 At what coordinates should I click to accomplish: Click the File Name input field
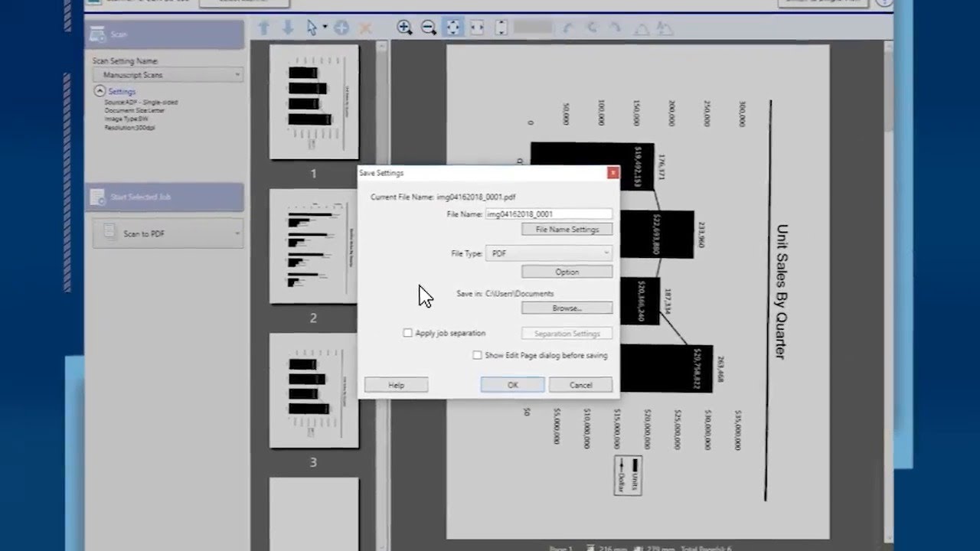tap(549, 214)
